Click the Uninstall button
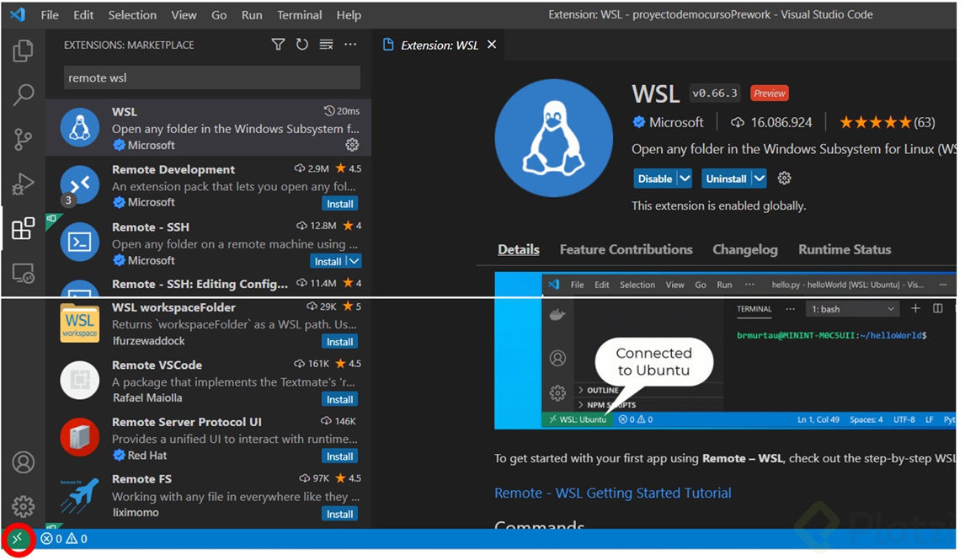 coord(726,179)
